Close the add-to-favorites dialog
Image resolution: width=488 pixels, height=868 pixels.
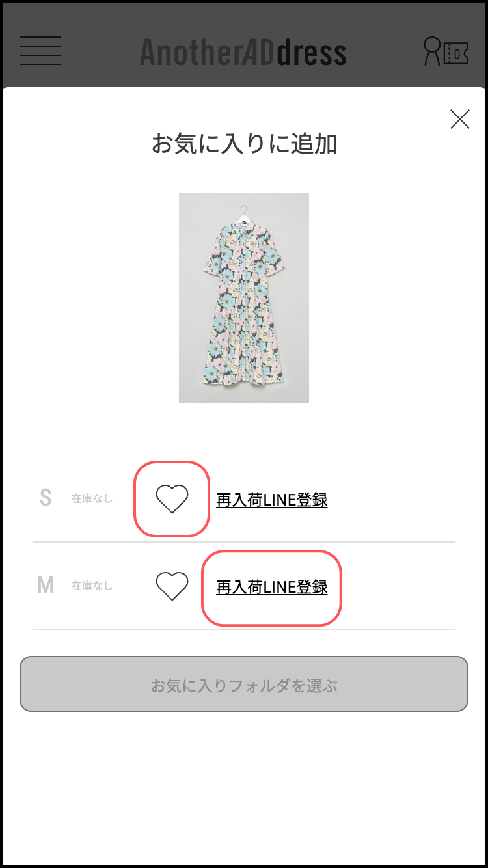(x=459, y=119)
